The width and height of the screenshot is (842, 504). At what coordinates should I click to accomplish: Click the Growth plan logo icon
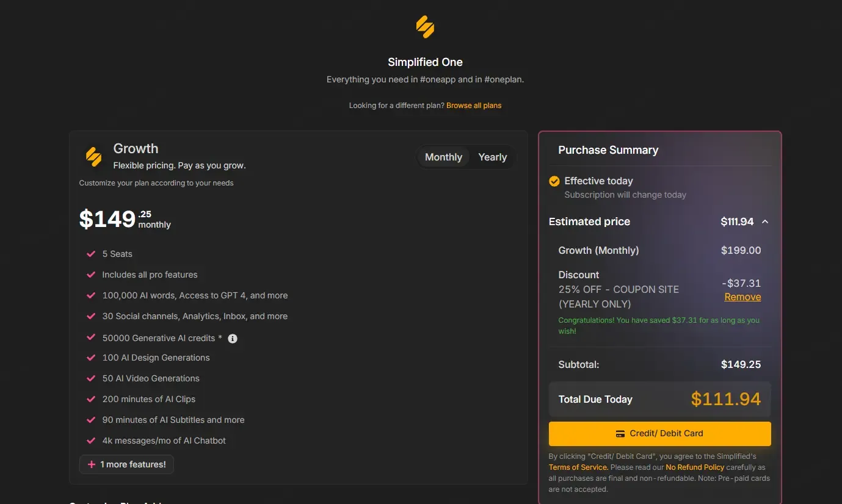click(x=93, y=157)
